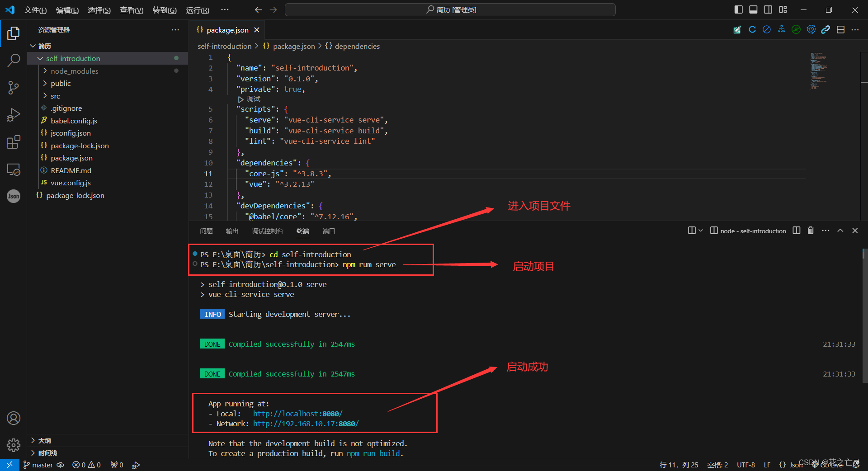Click the Open Changes editor icon

point(737,29)
